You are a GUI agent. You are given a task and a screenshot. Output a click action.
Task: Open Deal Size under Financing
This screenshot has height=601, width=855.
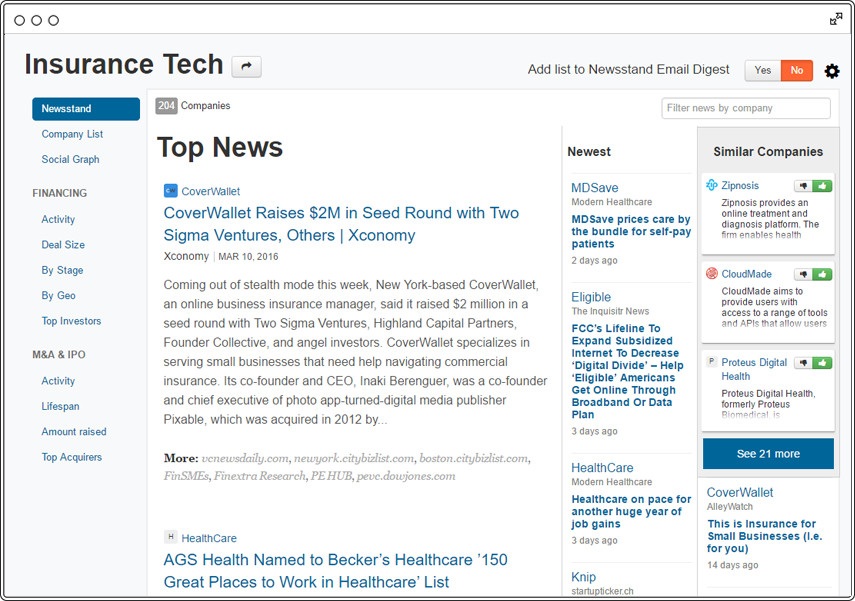click(x=63, y=245)
